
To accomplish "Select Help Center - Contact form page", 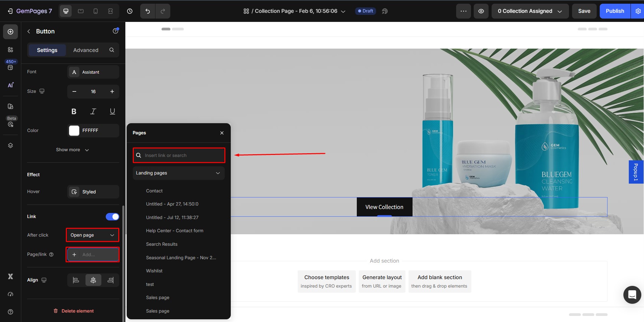I will coord(174,231).
